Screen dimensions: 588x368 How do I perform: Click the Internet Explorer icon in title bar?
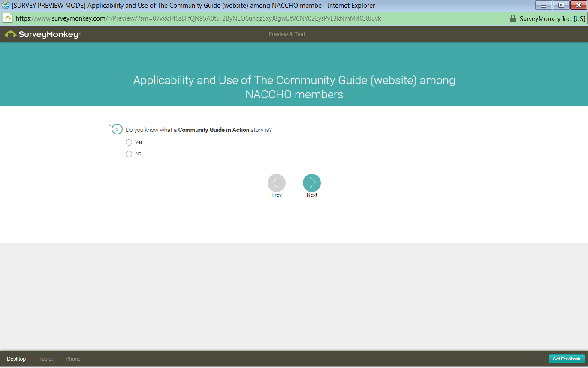point(6,6)
